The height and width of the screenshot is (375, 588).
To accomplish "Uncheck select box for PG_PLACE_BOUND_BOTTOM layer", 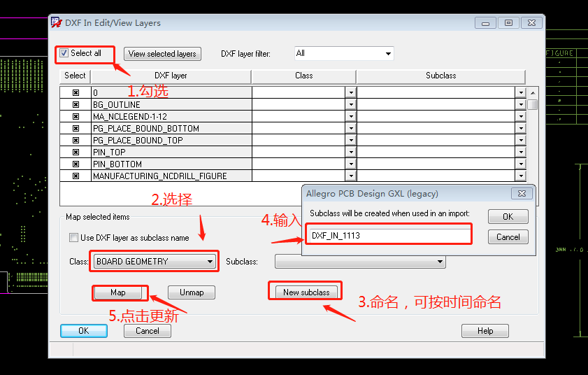I will click(76, 128).
